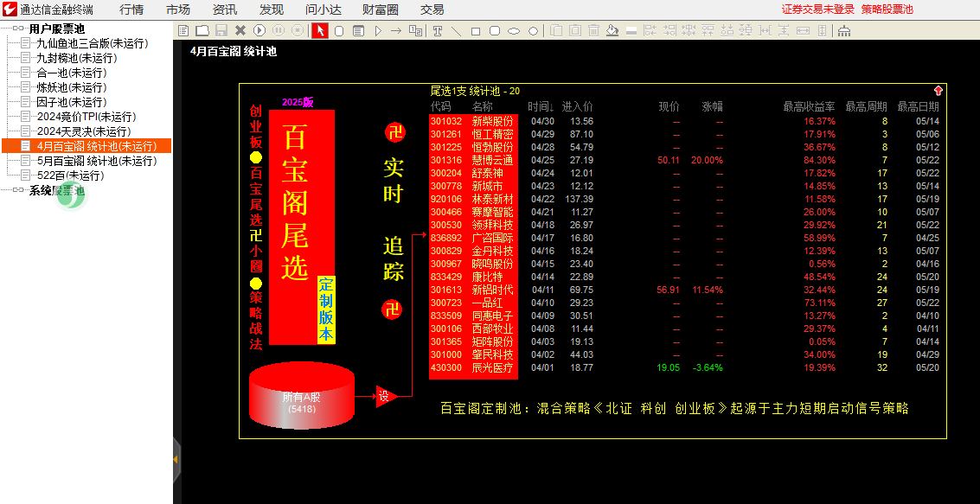Select 合一池 in the tree
The image size is (980, 504).
(x=71, y=73)
